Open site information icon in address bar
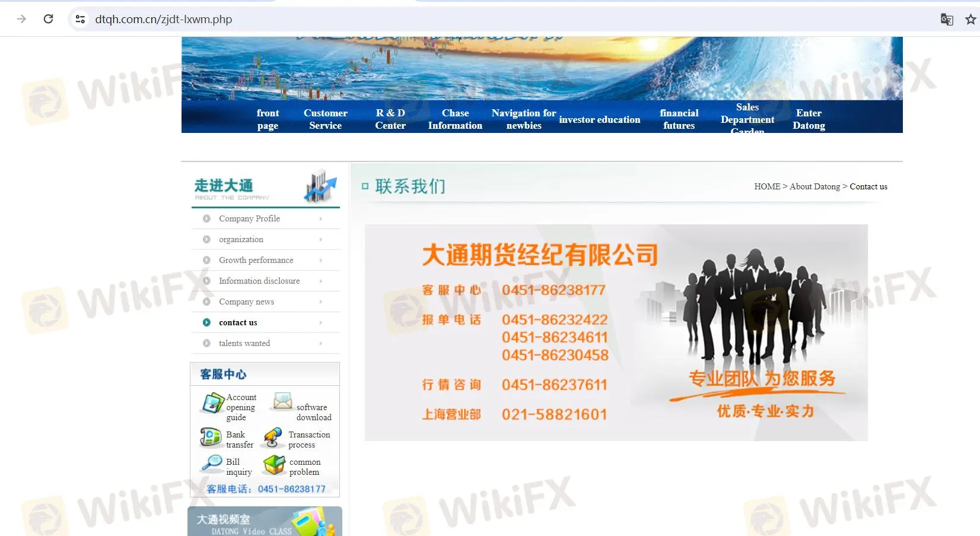The image size is (980, 536). (x=80, y=19)
